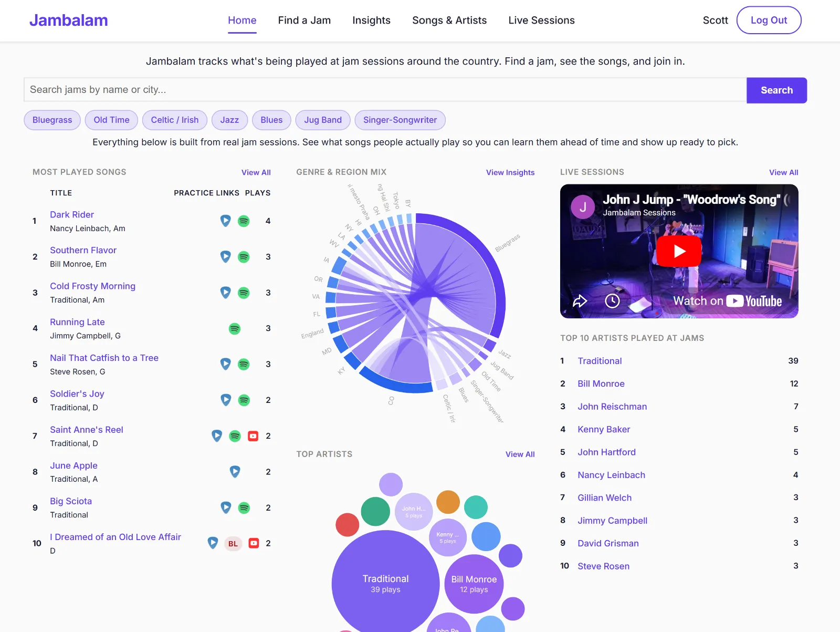Open guitar pick link for June Apple
The width and height of the screenshot is (840, 632).
click(x=235, y=472)
